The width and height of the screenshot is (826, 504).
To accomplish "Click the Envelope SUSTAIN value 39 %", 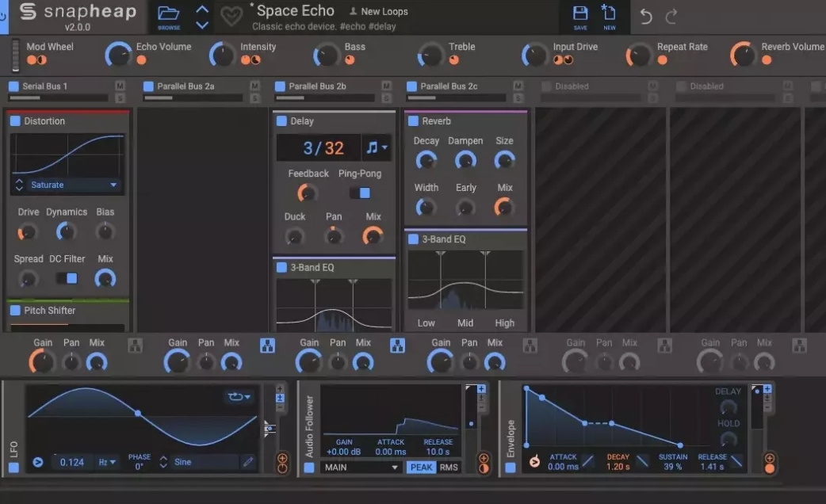I will pos(673,467).
